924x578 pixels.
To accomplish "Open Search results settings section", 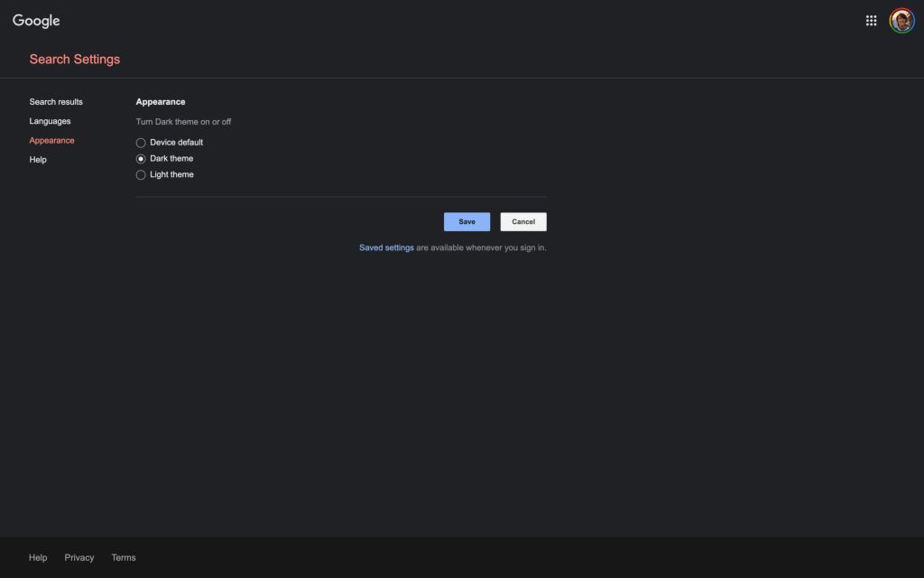I will pyautogui.click(x=56, y=102).
